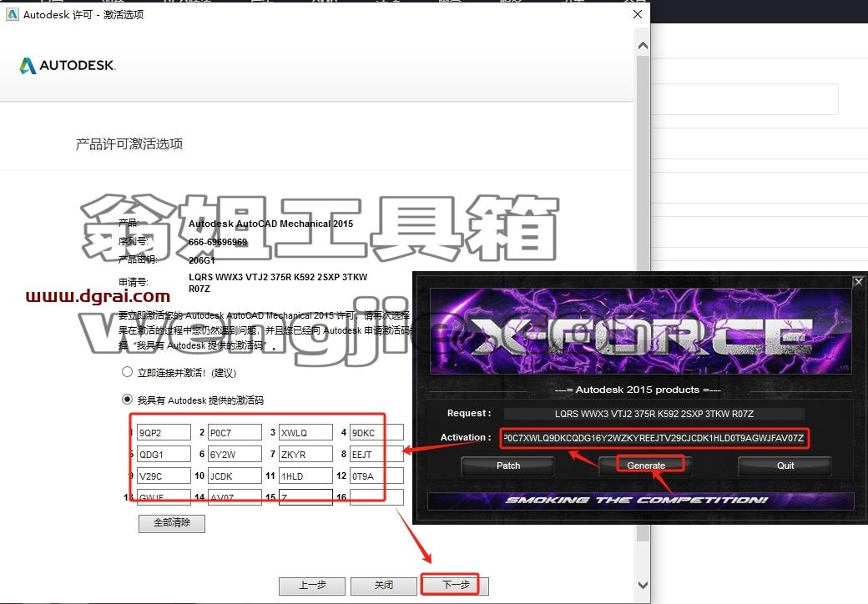Click the Generate button in X-Force
This screenshot has width=868, height=604.
[646, 466]
